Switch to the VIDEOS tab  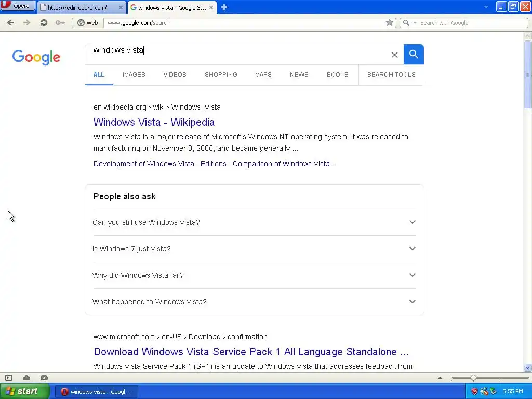[175, 75]
